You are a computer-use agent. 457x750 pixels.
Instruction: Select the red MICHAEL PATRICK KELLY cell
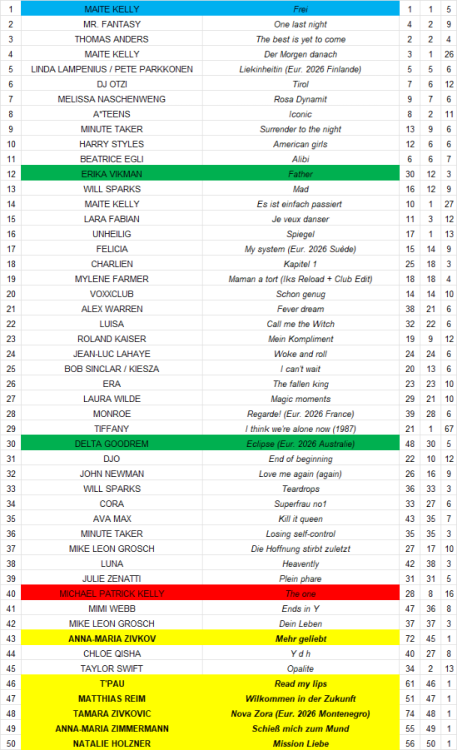pos(111,594)
